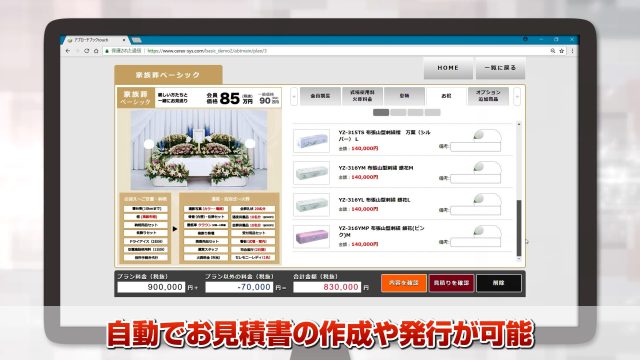Toggle the switch for YZ-316YMP pink coffin
The width and height of the screenshot is (640, 360).
pos(487,232)
